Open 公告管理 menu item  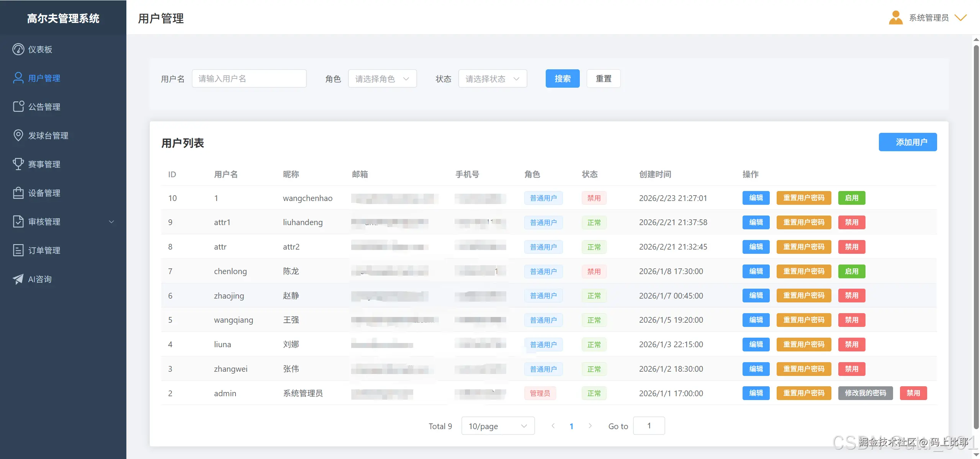point(63,107)
